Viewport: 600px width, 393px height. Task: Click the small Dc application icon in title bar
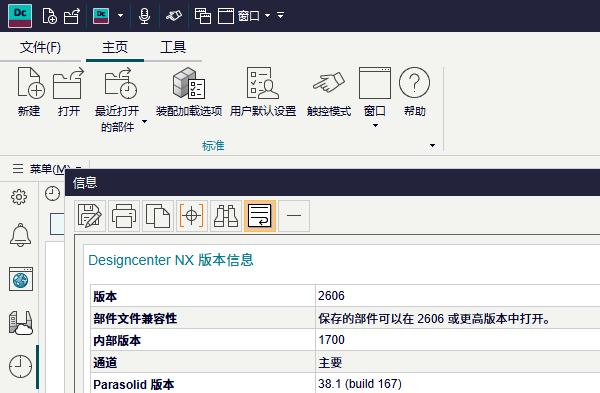tap(101, 16)
